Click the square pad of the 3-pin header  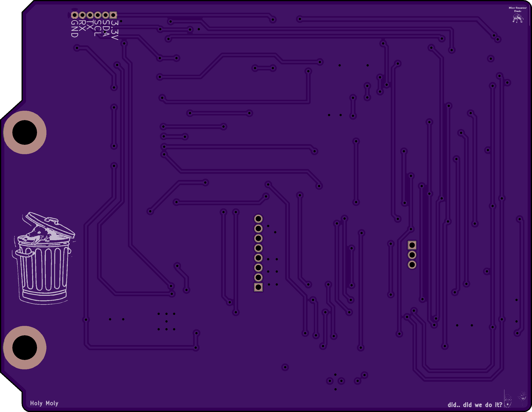412,245
